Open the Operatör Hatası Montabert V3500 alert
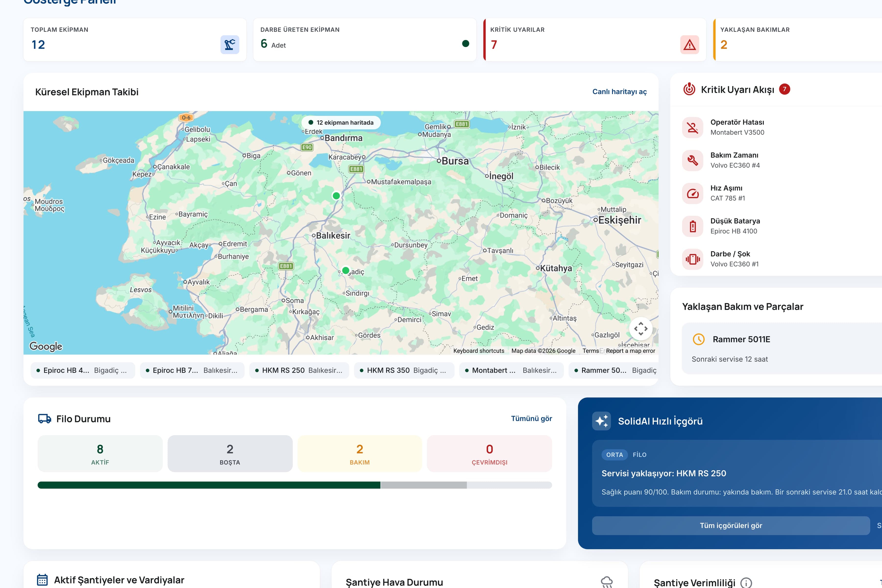The height and width of the screenshot is (588, 882). pyautogui.click(x=782, y=127)
